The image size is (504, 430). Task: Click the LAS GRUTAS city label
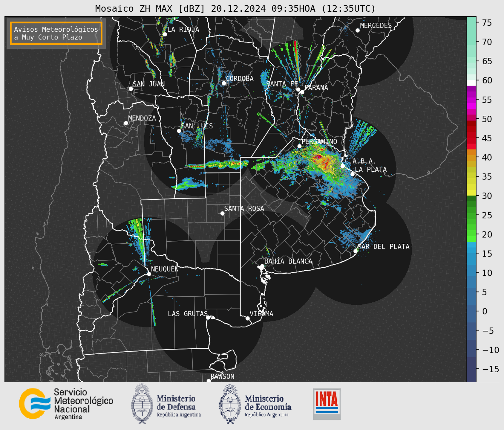(188, 314)
